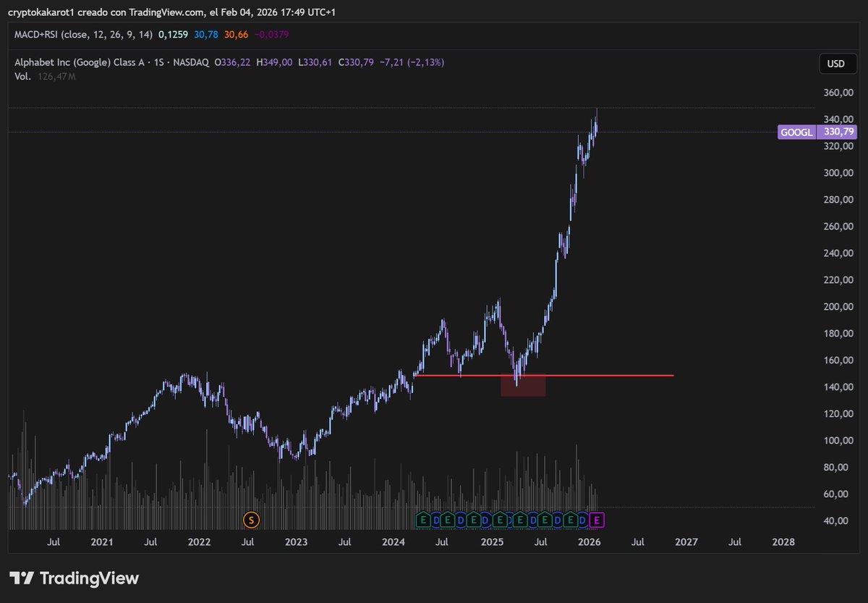868x603 pixels.
Task: Click the blue value 30,78
Action: (207, 34)
